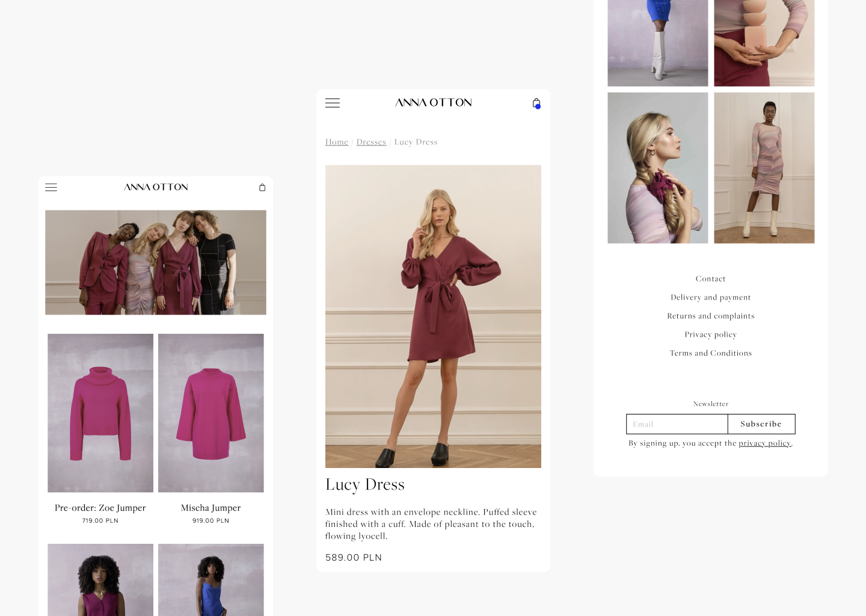Image resolution: width=866 pixels, height=616 pixels.
Task: Open product photo of model in blue dress
Action: click(x=211, y=580)
